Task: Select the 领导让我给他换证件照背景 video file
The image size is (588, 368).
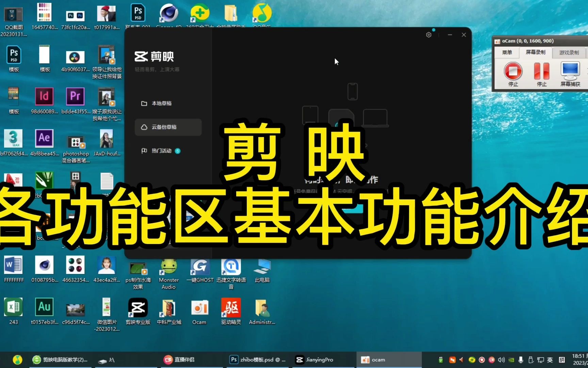Action: coord(107,62)
